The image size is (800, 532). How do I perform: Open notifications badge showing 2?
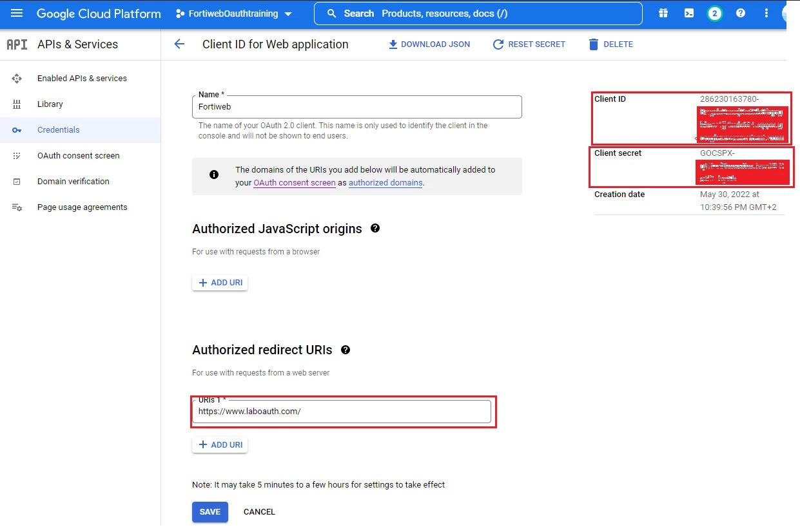[714, 13]
